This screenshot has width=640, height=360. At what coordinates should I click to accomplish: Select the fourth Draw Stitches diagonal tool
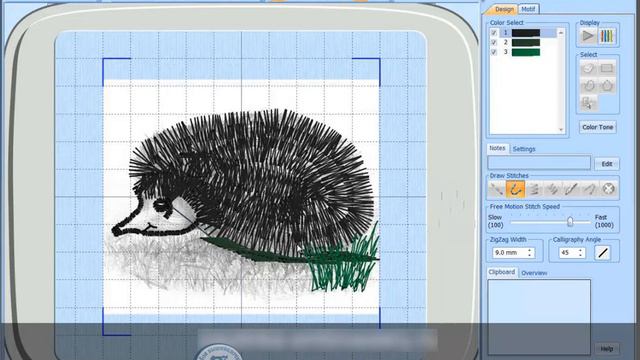(x=553, y=189)
